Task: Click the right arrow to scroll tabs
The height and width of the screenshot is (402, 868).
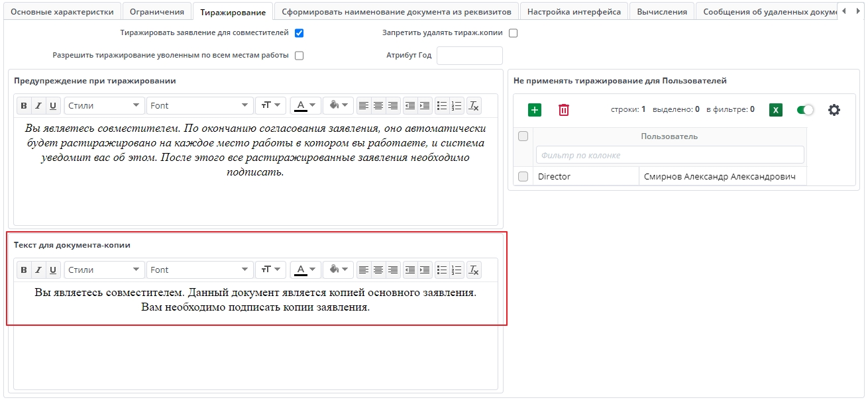Action: point(857,11)
